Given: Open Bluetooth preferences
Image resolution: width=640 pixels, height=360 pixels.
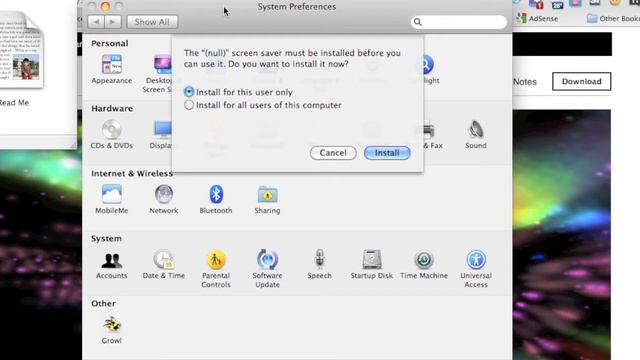Looking at the screenshot, I should 216,199.
